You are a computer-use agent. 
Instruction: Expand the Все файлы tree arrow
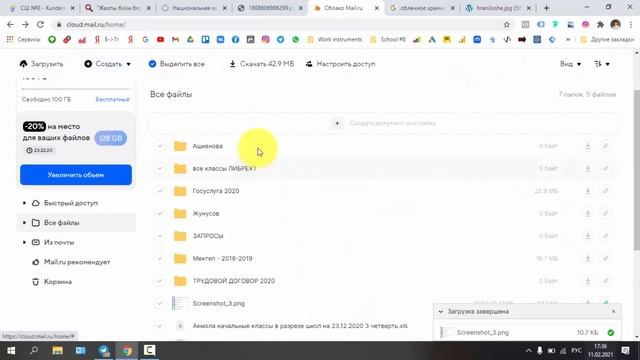click(x=24, y=222)
